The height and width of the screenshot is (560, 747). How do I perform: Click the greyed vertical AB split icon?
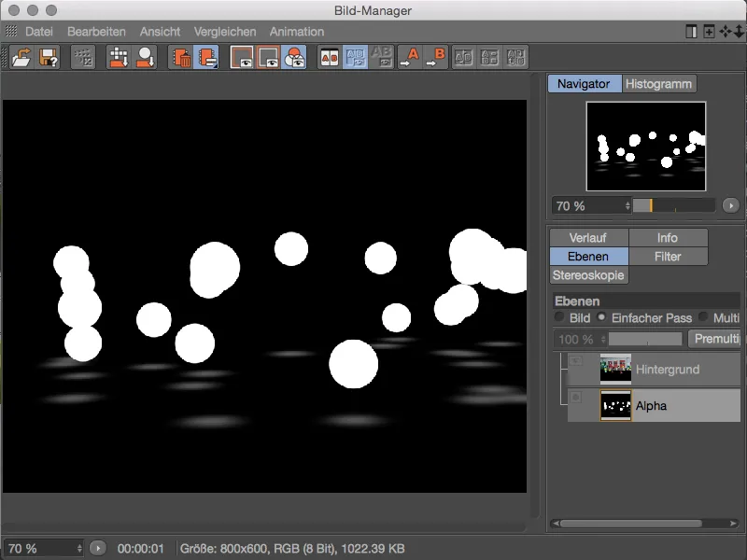463,57
